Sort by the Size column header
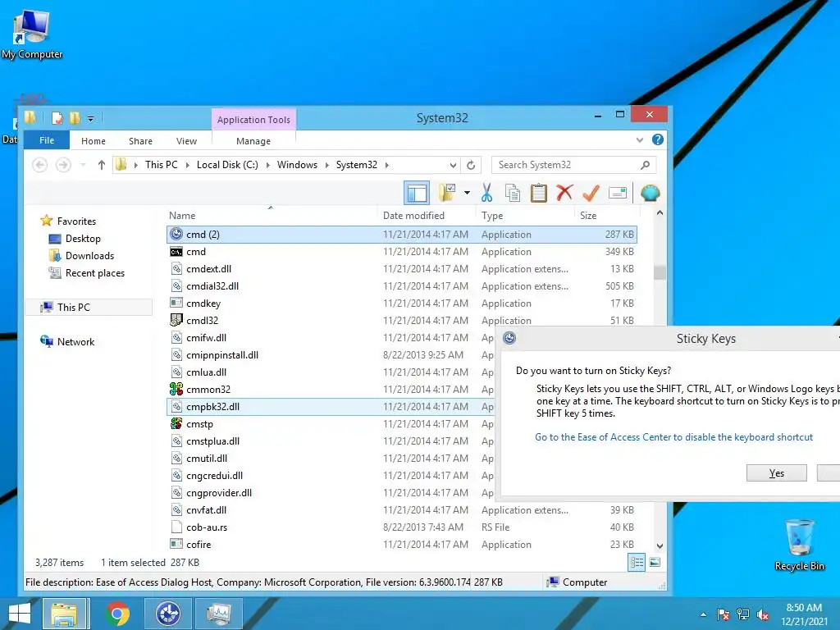 pos(606,216)
